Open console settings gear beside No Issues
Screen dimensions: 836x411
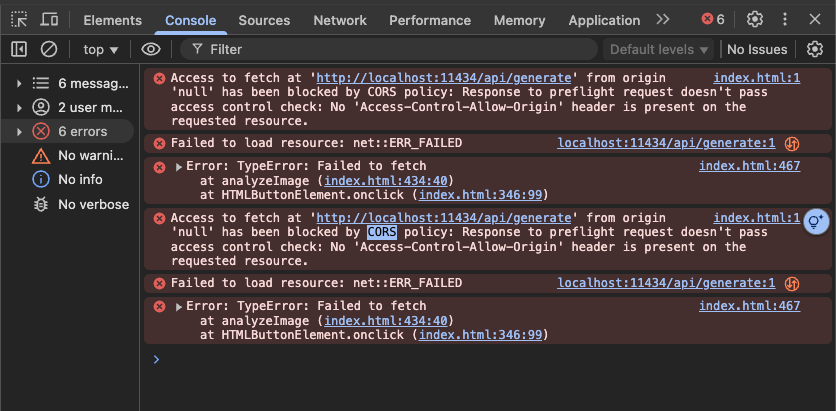815,49
